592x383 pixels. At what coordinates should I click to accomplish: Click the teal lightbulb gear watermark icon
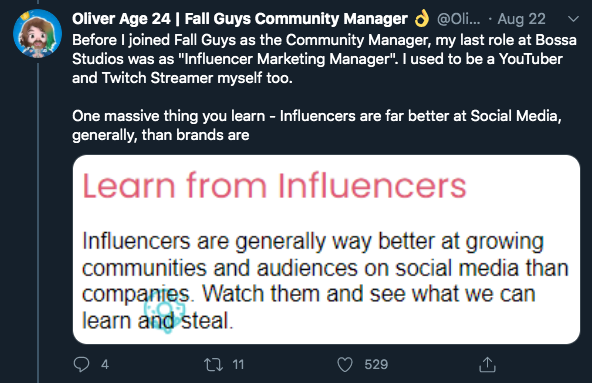165,310
